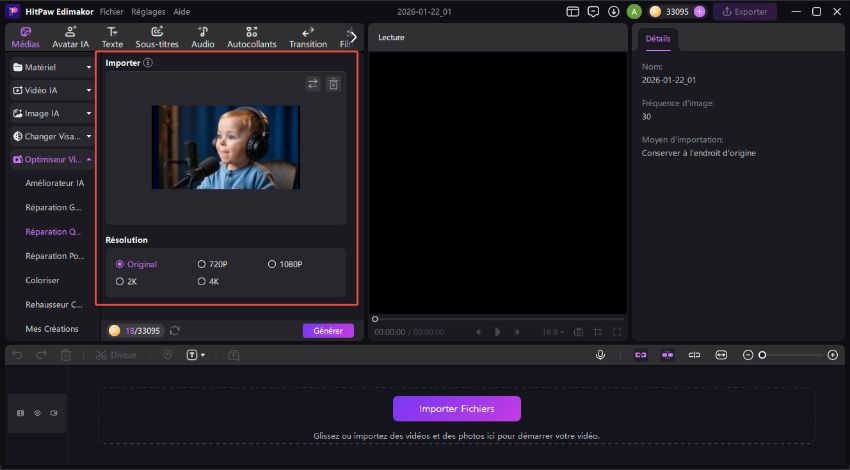Go to next frame
The width and height of the screenshot is (850, 470).
[x=517, y=332]
